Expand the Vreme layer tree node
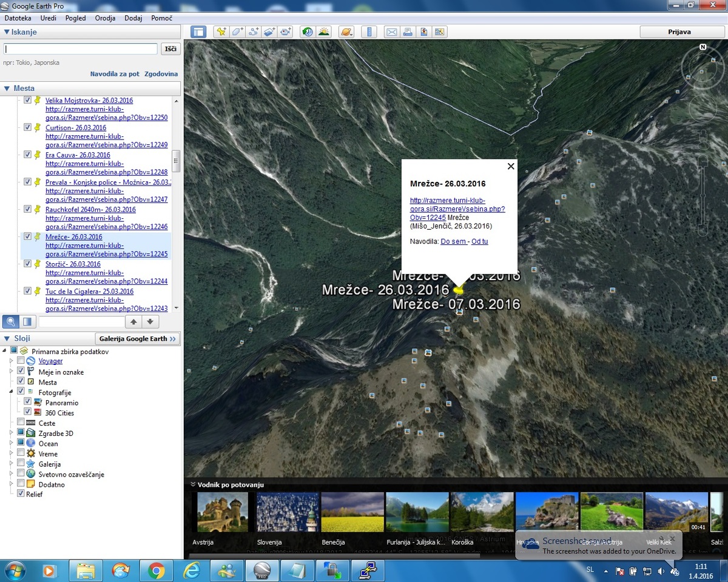Viewport: 728px width, 582px height. point(10,453)
